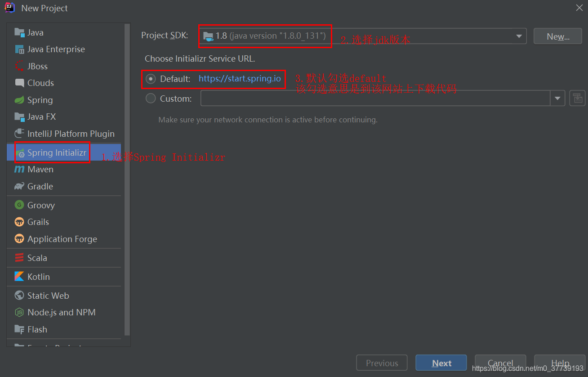This screenshot has width=588, height=377.
Task: Click the Spring Initializr icon
Action: click(19, 153)
